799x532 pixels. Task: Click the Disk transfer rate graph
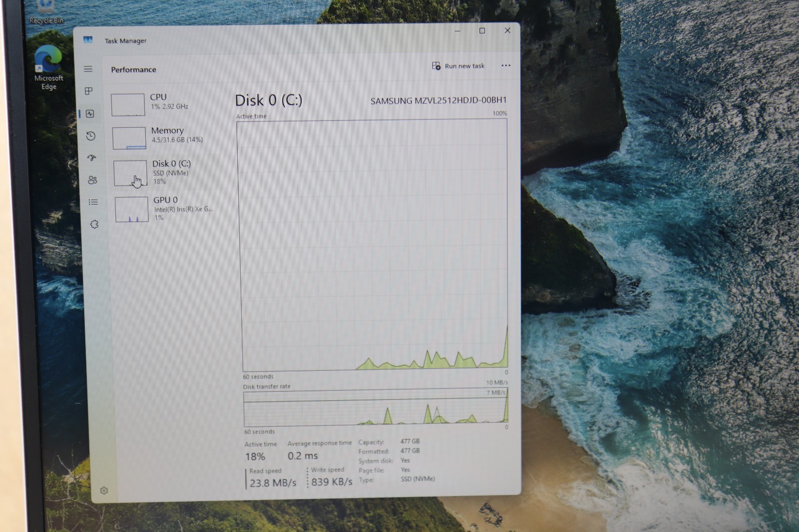[376, 407]
